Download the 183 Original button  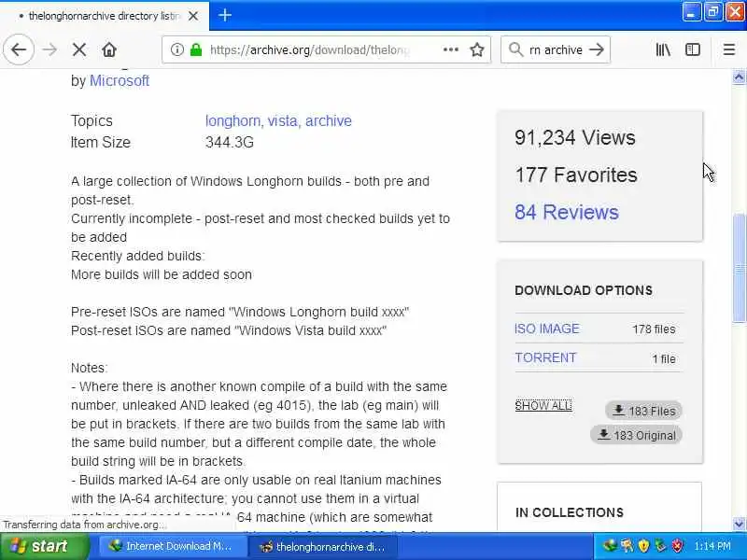pyautogui.click(x=637, y=435)
